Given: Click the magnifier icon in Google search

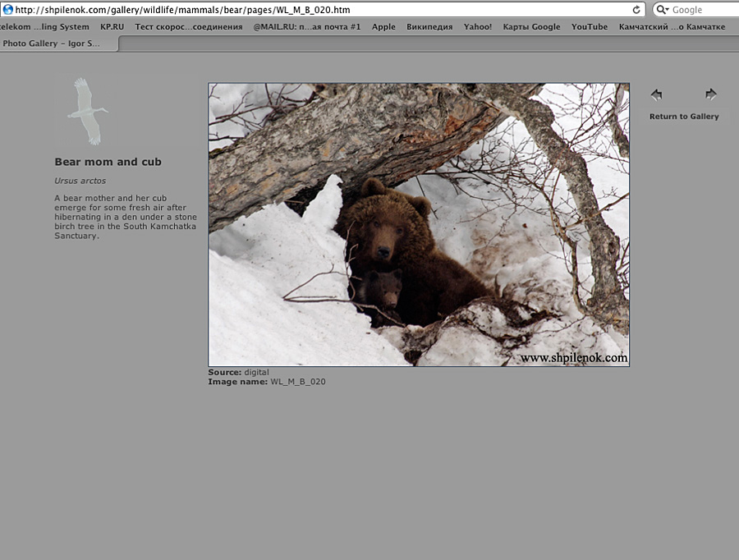Looking at the screenshot, I should [663, 10].
